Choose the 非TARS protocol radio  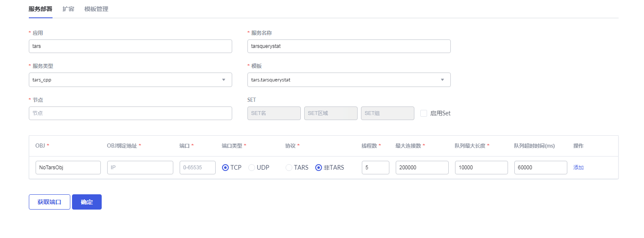point(319,168)
